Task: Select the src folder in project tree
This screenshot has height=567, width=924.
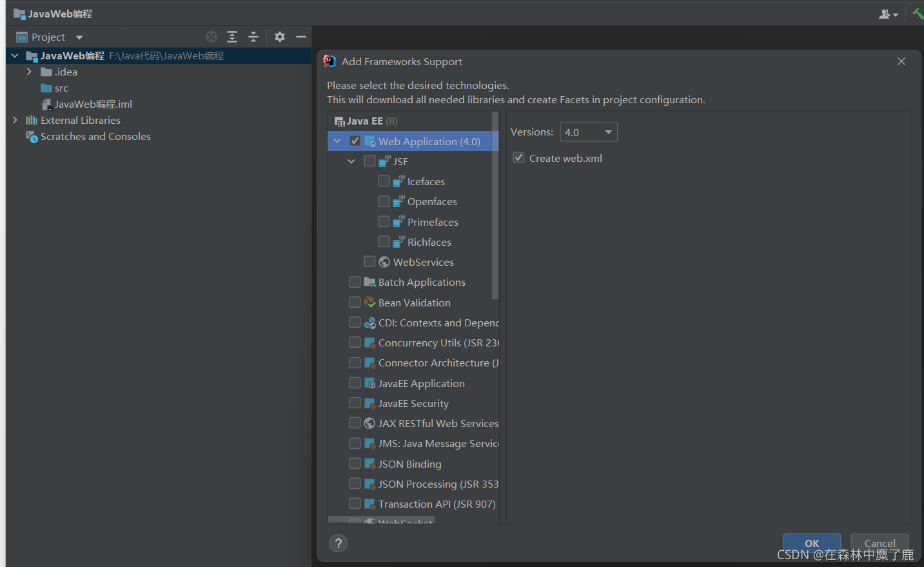Action: [x=159, y=88]
